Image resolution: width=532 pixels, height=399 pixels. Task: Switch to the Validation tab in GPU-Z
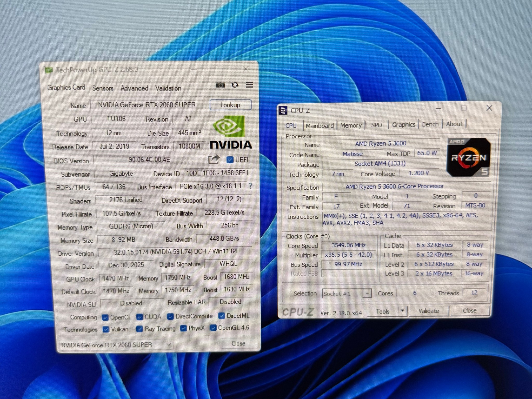click(x=168, y=88)
